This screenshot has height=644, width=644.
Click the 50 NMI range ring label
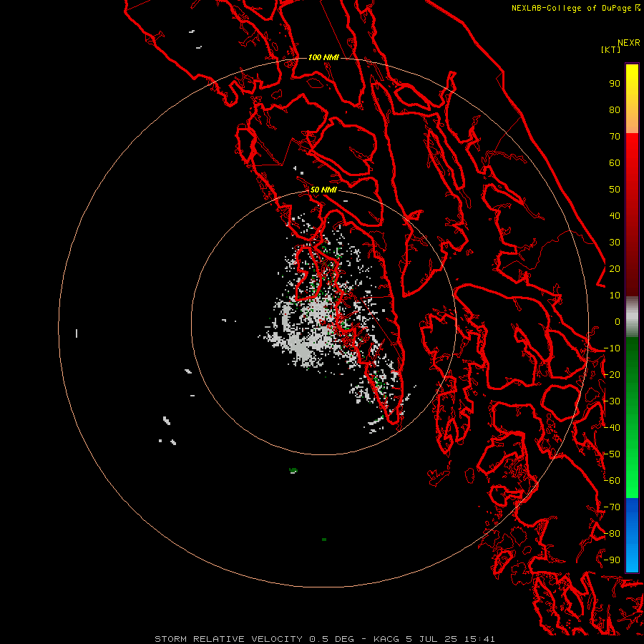(323, 190)
